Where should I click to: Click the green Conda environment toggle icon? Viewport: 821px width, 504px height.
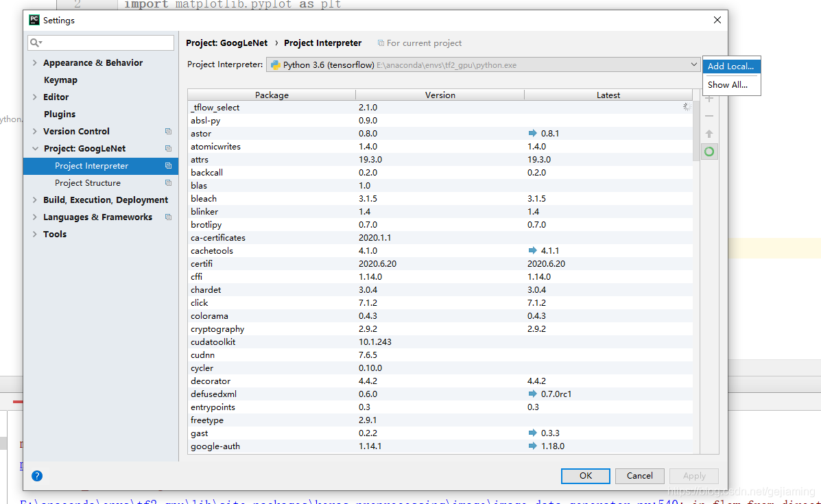[709, 152]
